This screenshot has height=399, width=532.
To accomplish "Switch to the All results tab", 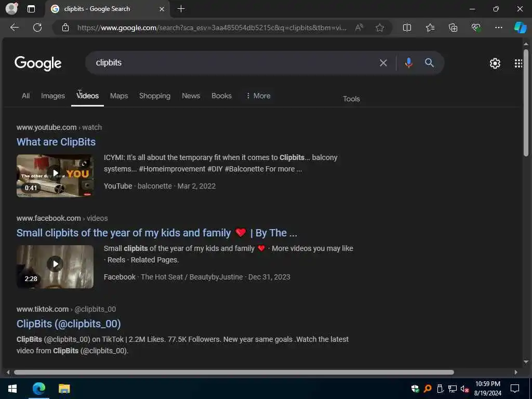I will [26, 96].
